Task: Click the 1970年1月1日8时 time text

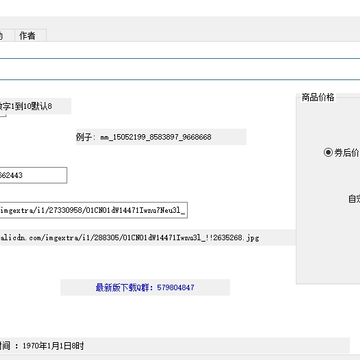Action: click(53, 346)
